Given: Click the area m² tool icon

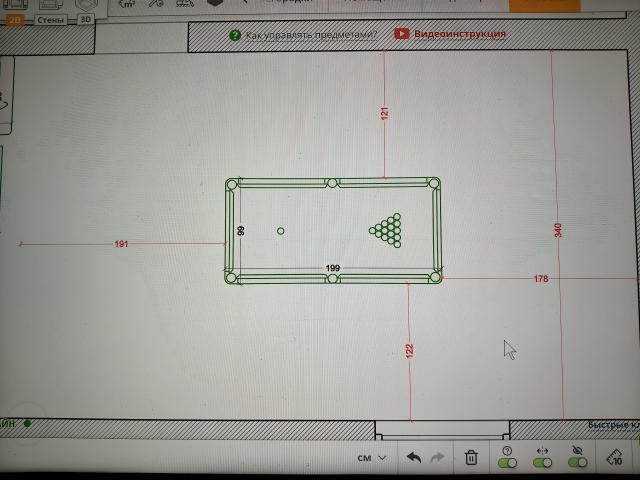Looking at the screenshot, I should tap(127, 4).
